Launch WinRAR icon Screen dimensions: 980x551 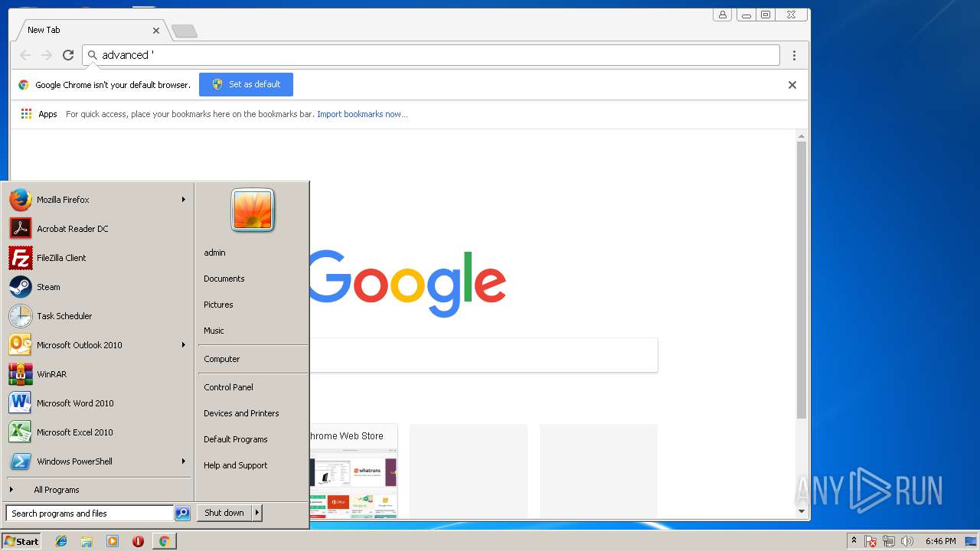(21, 374)
